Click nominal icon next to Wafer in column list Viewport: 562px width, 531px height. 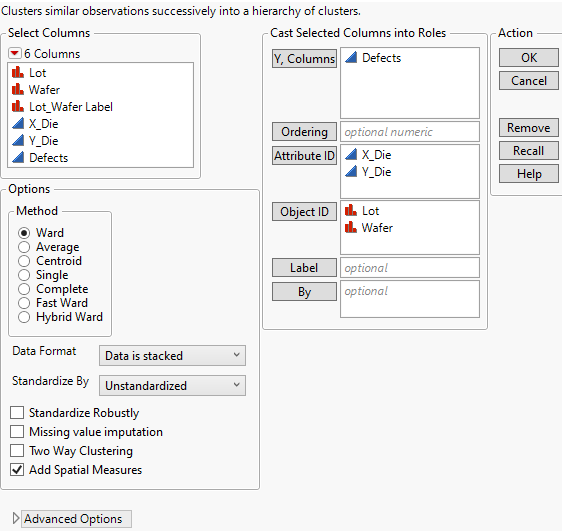[18, 89]
